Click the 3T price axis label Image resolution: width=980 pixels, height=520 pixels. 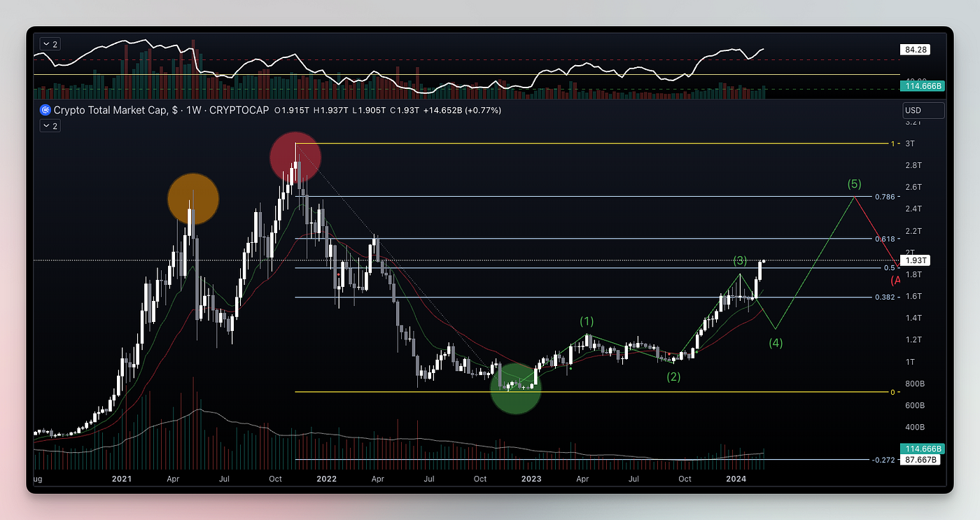point(911,143)
